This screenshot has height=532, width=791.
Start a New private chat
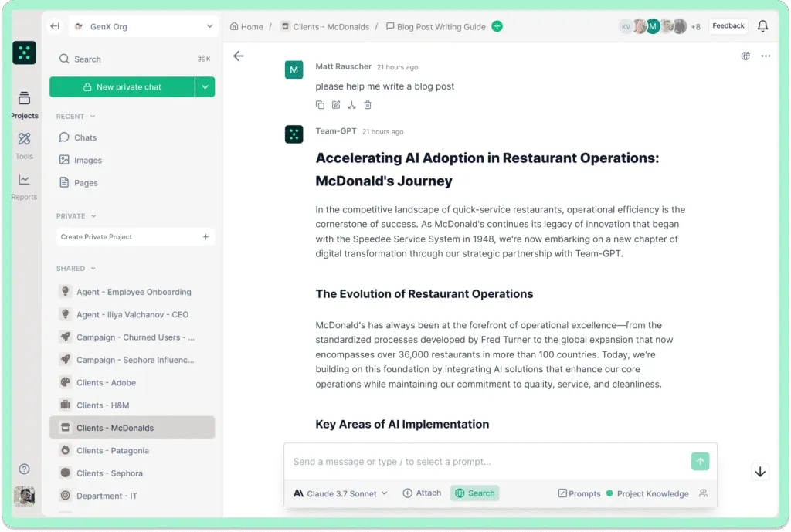pos(122,86)
